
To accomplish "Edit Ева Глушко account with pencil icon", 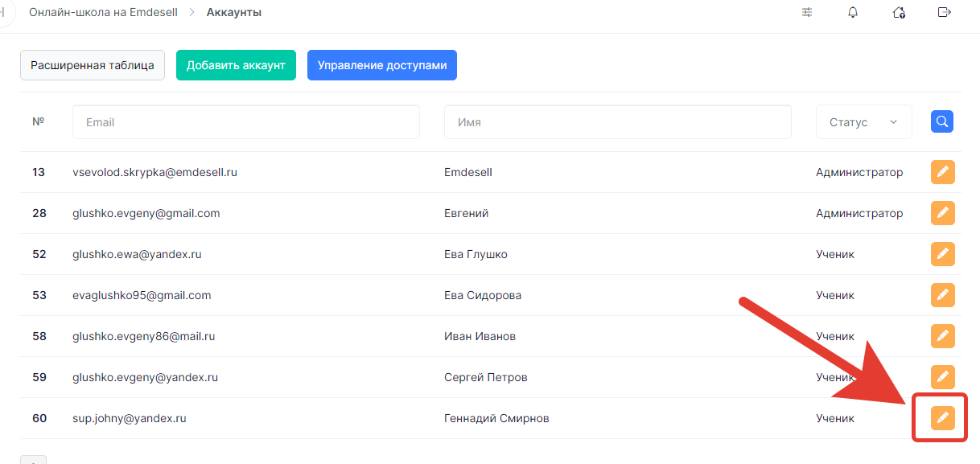I will tap(943, 254).
